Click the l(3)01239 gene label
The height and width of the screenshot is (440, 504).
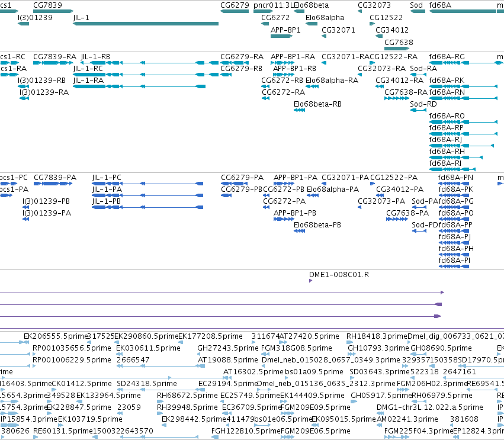click(35, 17)
